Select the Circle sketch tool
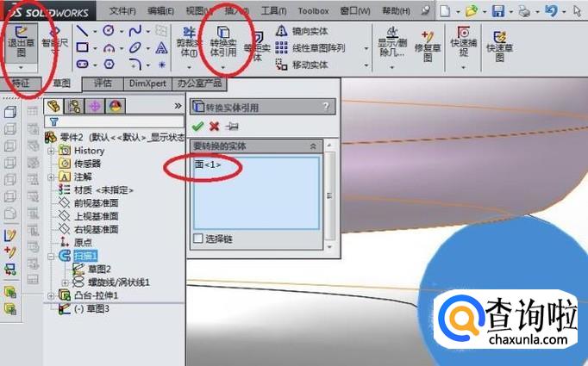 pyautogui.click(x=109, y=30)
